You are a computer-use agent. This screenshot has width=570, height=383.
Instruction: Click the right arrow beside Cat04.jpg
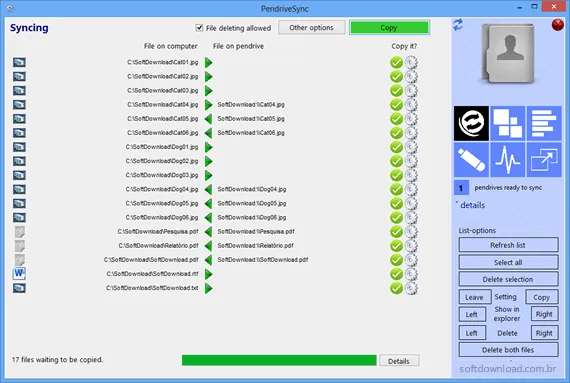pyautogui.click(x=208, y=105)
